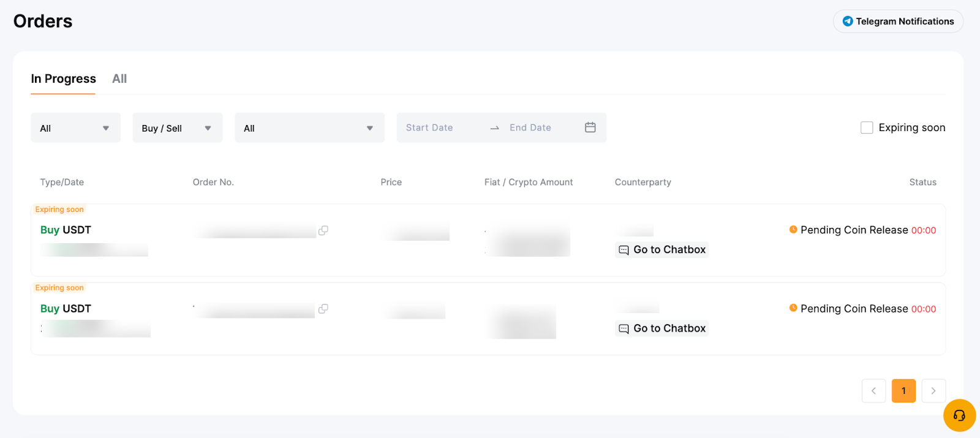Image resolution: width=980 pixels, height=438 pixels.
Task: Click the second order's chat bubble icon
Action: 624,329
